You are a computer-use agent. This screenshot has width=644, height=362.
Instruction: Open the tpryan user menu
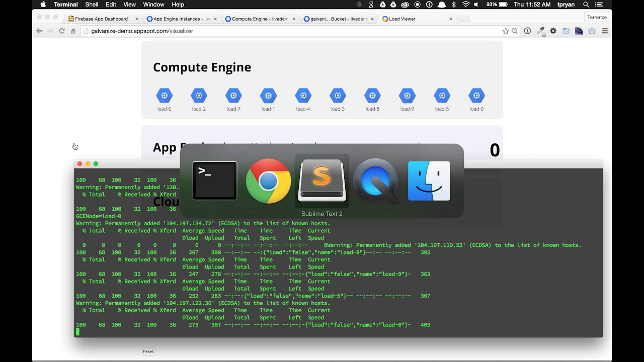[x=566, y=5]
